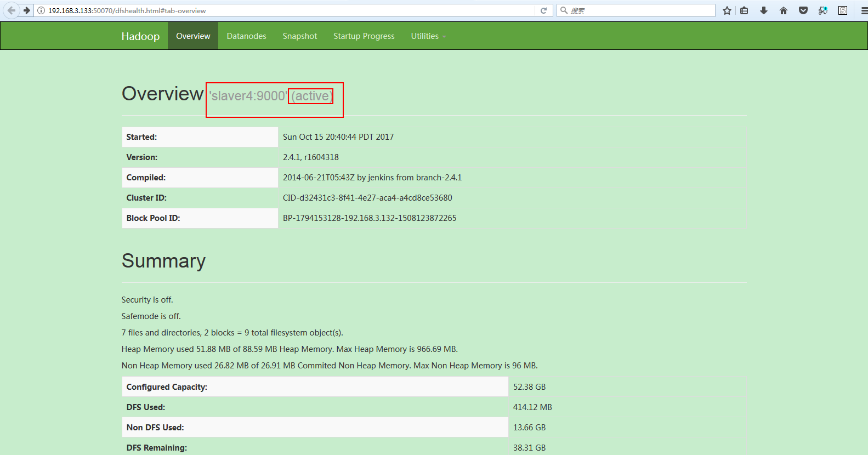
Task: Reload the page with the refresh icon
Action: click(543, 10)
